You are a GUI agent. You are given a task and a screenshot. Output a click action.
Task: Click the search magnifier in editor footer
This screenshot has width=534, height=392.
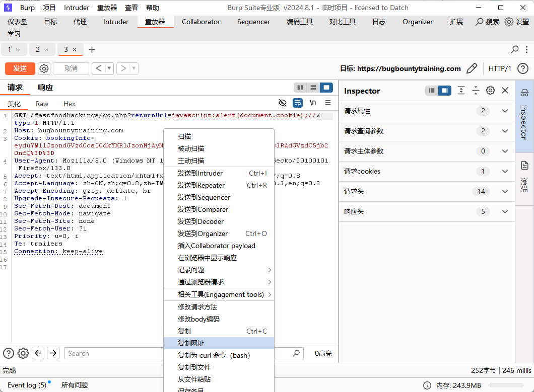coord(296,353)
